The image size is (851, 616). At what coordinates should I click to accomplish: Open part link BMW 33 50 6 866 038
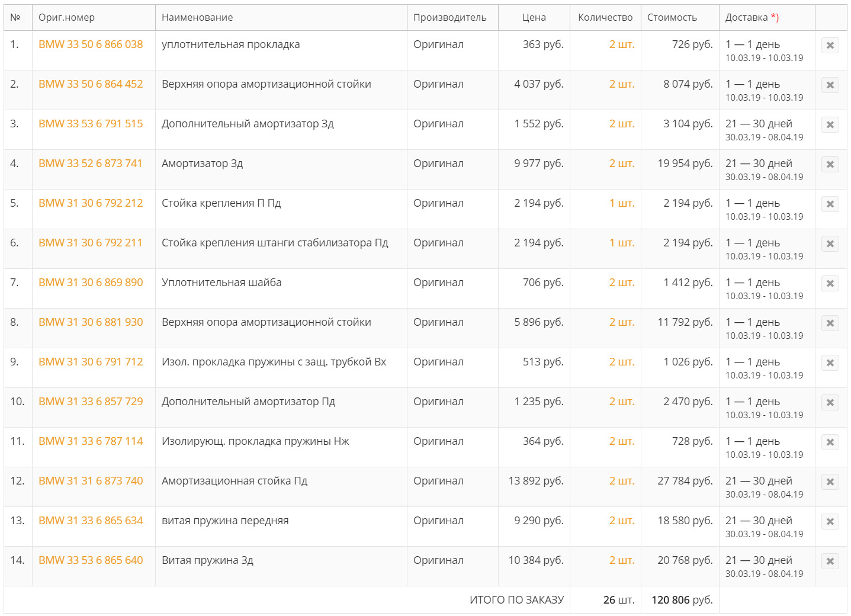91,44
